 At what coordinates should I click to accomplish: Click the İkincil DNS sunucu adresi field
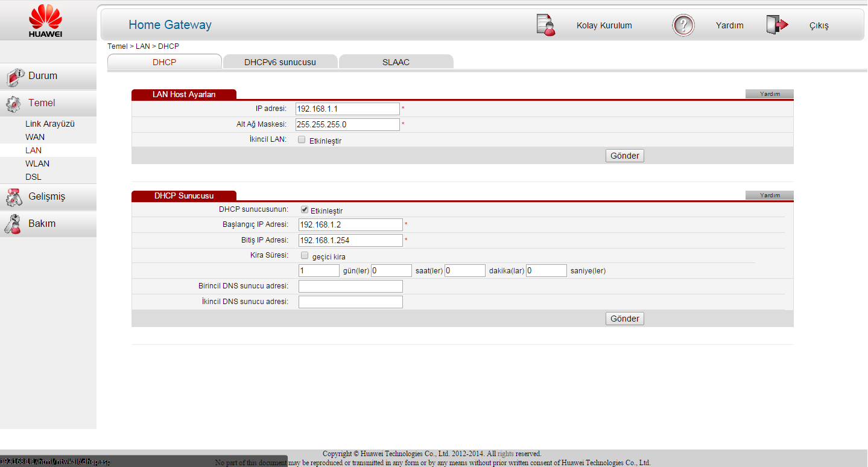[350, 302]
